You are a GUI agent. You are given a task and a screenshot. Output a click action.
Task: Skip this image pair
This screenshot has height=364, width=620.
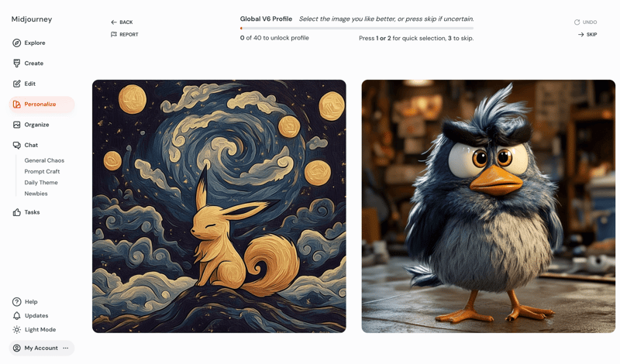587,34
